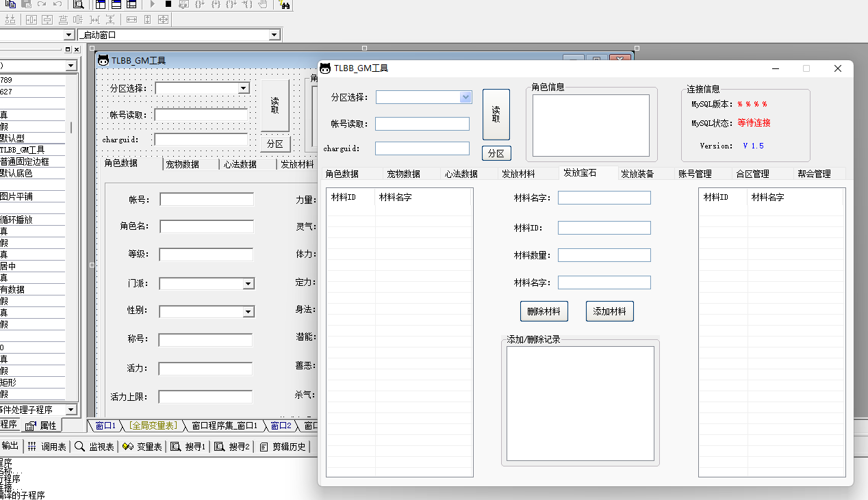The image size is (868, 500).
Task: Expand the _启动窗口 combo box
Action: [274, 35]
